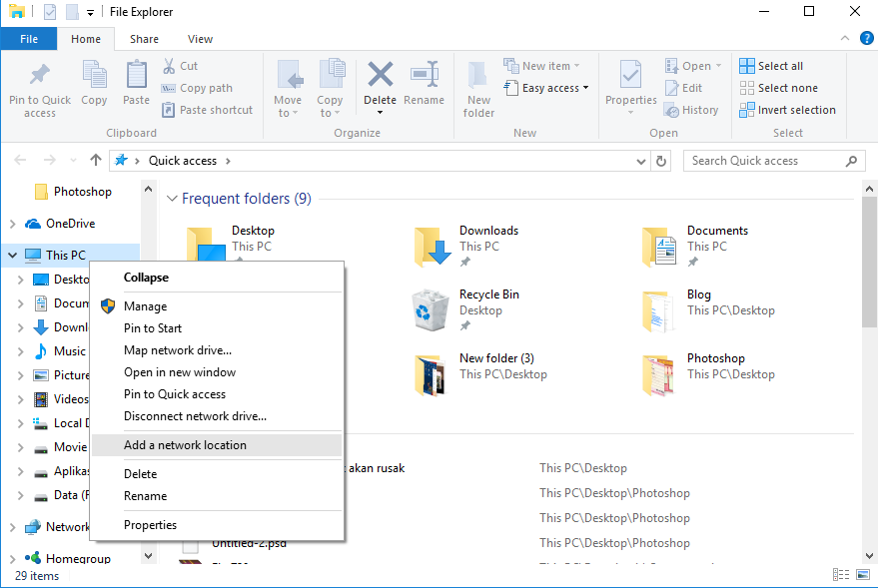The image size is (878, 588).
Task: Click the Help question mark icon
Action: click(x=866, y=38)
